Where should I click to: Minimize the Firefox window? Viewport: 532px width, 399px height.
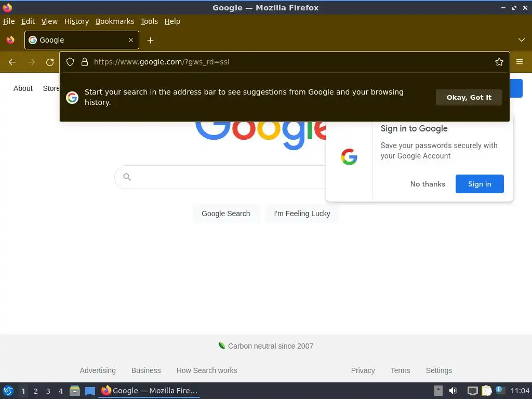503,8
